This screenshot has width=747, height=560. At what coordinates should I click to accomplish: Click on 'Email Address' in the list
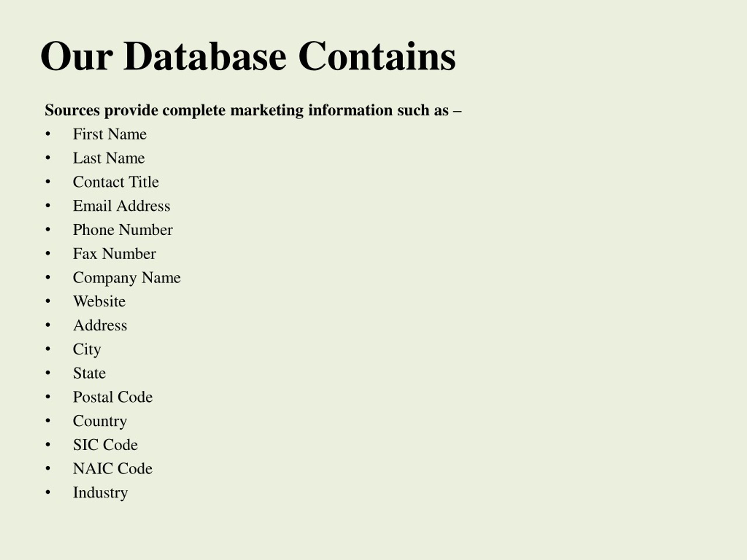pyautogui.click(x=122, y=206)
